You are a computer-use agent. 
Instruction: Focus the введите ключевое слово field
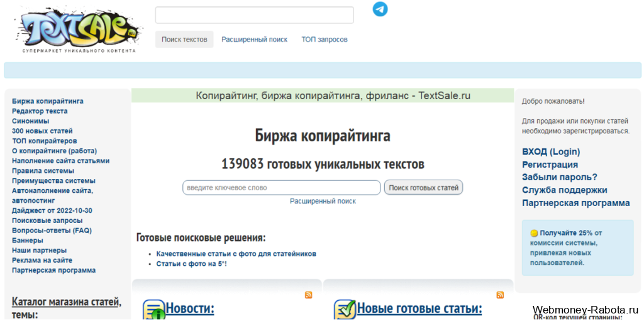tap(282, 188)
